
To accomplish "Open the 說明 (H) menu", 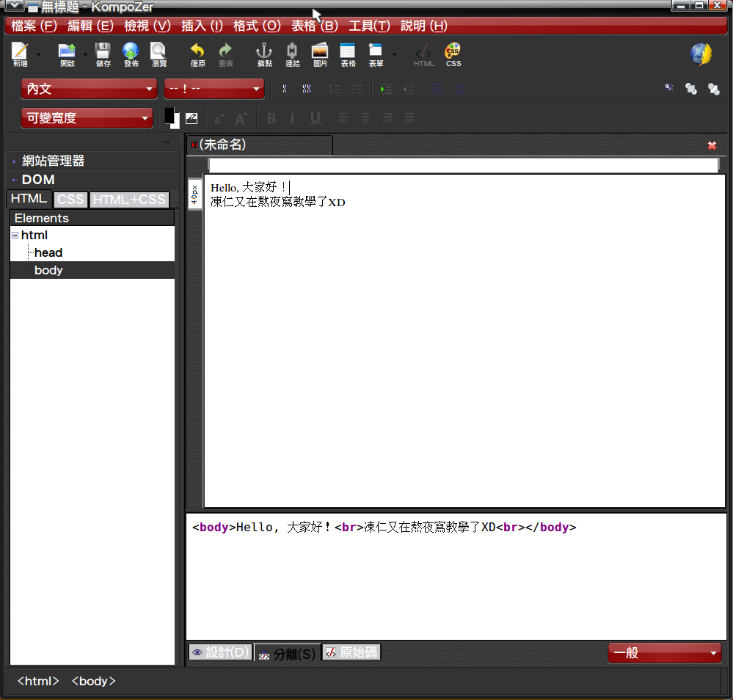I will click(x=424, y=26).
